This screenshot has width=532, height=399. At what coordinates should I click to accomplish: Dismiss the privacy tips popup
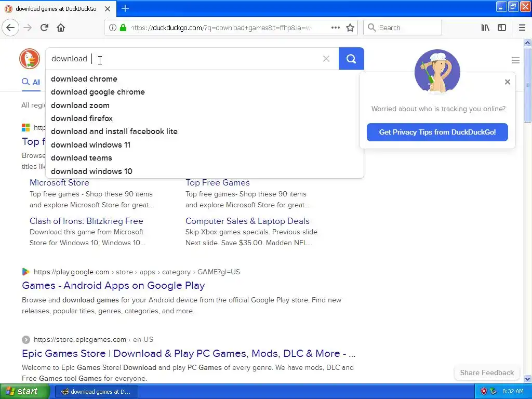(507, 82)
